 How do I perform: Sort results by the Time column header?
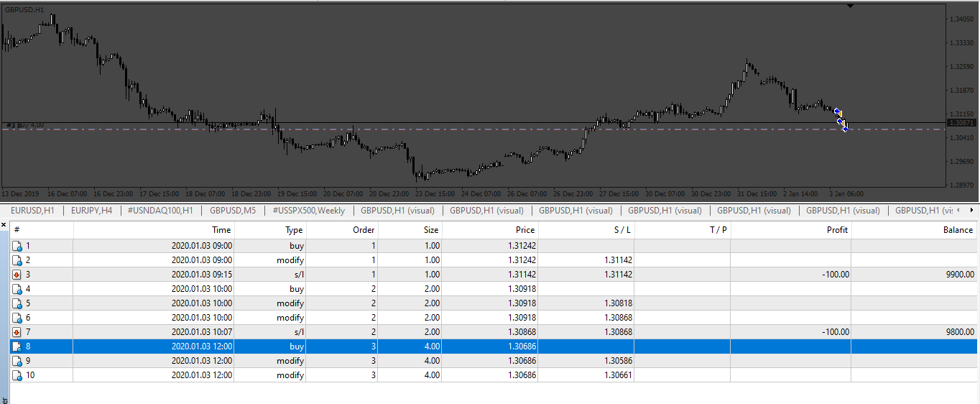[154, 230]
